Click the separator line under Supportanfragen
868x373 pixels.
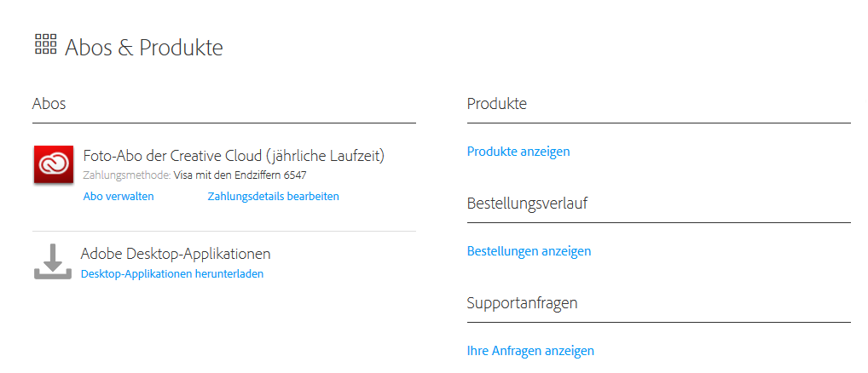(658, 323)
